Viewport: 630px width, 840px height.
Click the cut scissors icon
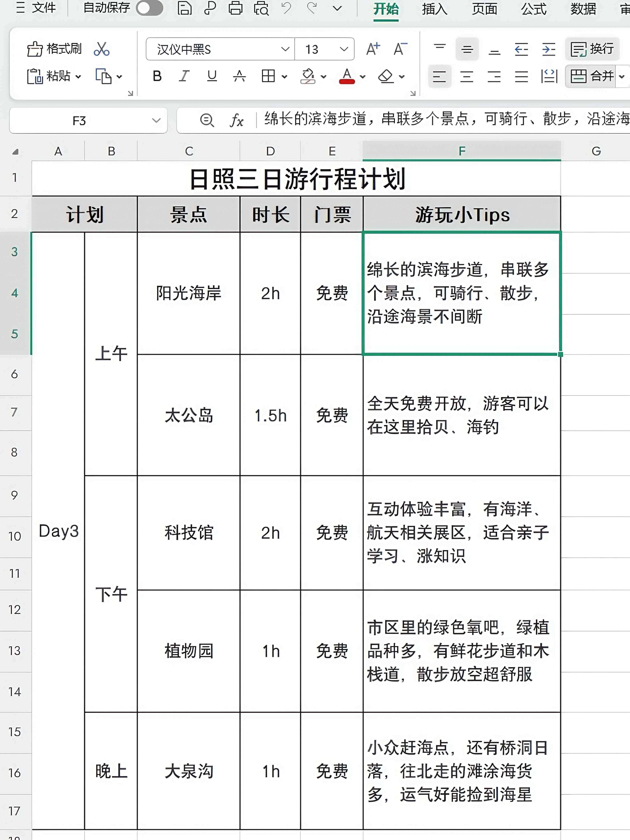click(x=102, y=49)
